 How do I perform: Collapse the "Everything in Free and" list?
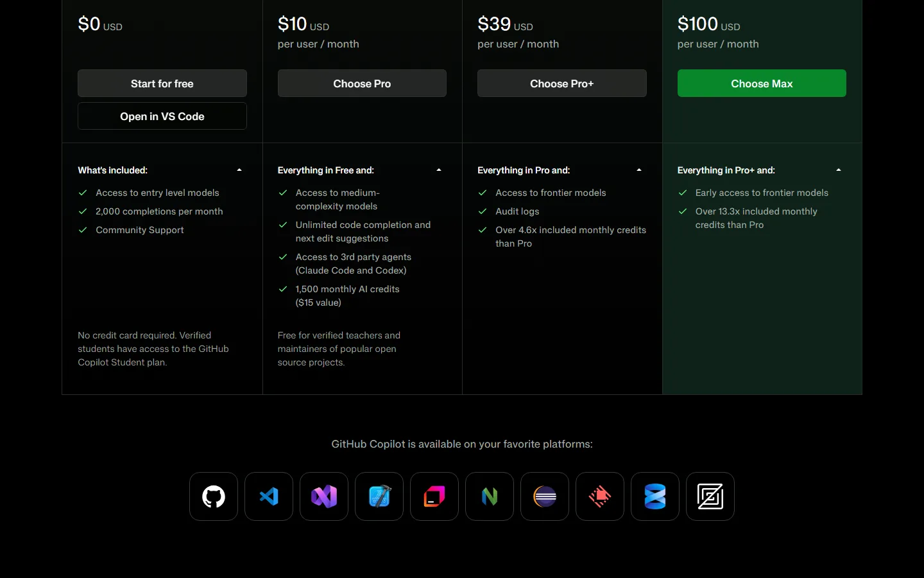(x=439, y=170)
